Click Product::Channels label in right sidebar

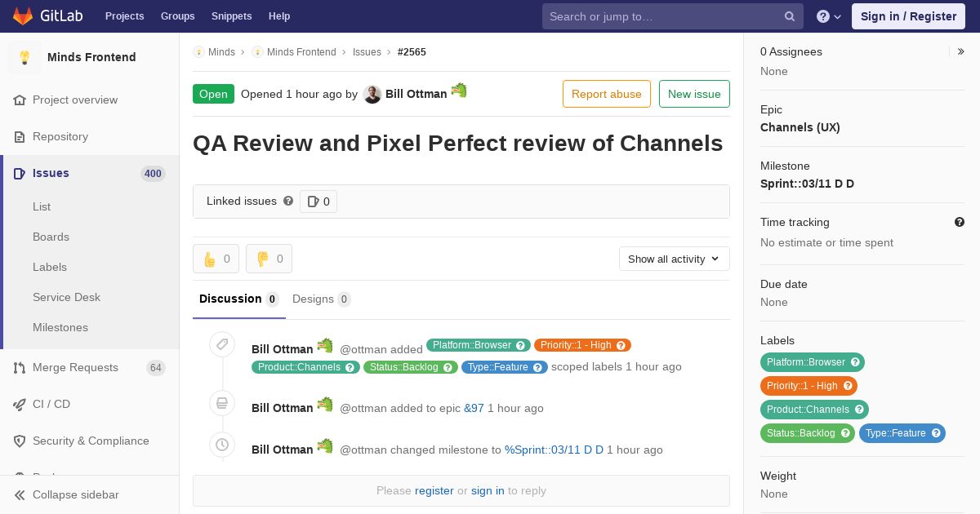808,410
